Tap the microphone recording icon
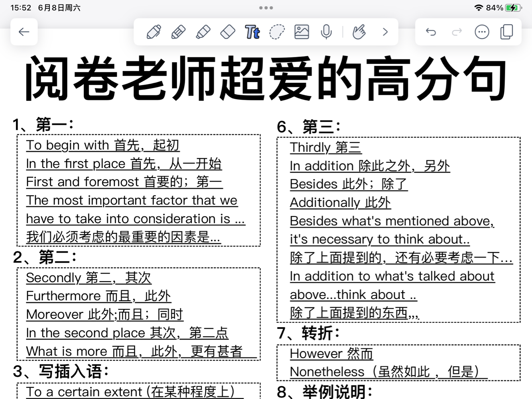Viewport: 532px width, 399px height. (326, 32)
